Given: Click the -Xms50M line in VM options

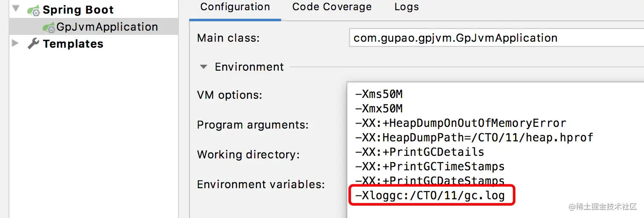Looking at the screenshot, I should click(x=379, y=94).
